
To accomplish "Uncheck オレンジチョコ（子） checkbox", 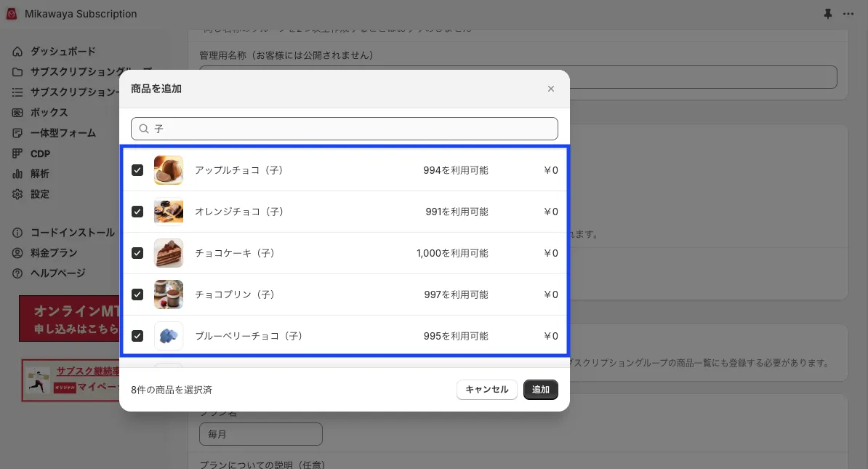I will point(137,212).
